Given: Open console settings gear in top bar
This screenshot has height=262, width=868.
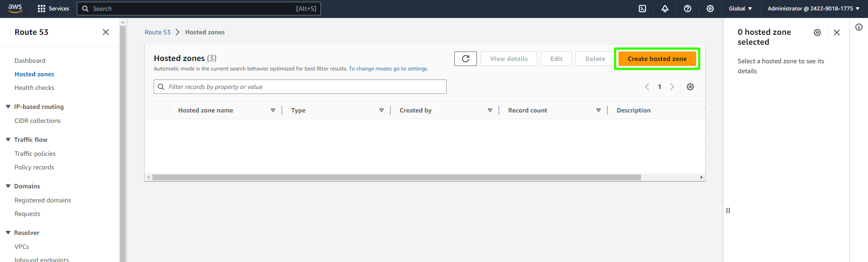Looking at the screenshot, I should pos(710,9).
